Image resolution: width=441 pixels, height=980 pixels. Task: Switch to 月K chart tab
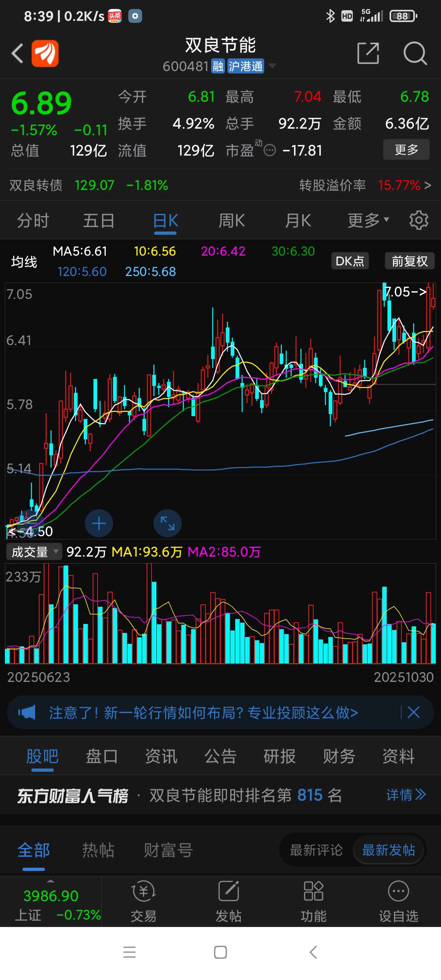tap(298, 220)
